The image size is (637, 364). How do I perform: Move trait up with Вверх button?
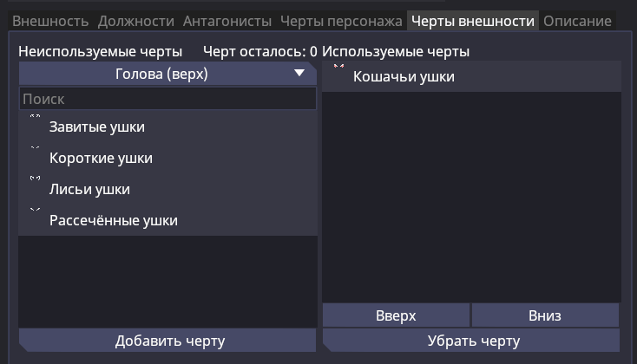pos(396,315)
